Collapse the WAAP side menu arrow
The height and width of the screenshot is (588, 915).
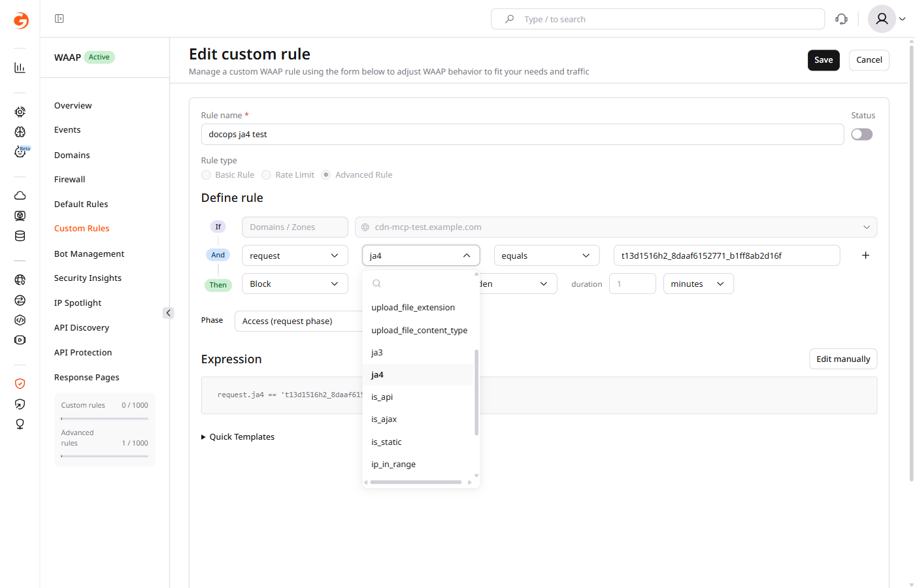pos(168,313)
